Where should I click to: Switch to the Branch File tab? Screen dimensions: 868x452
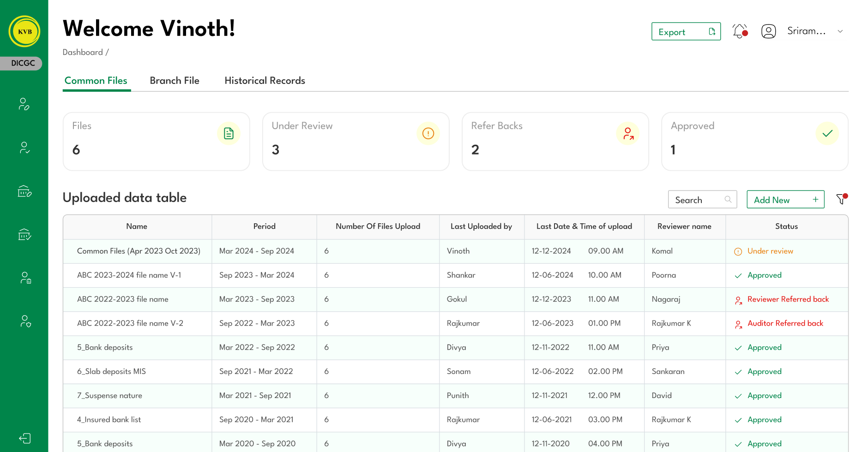(175, 80)
